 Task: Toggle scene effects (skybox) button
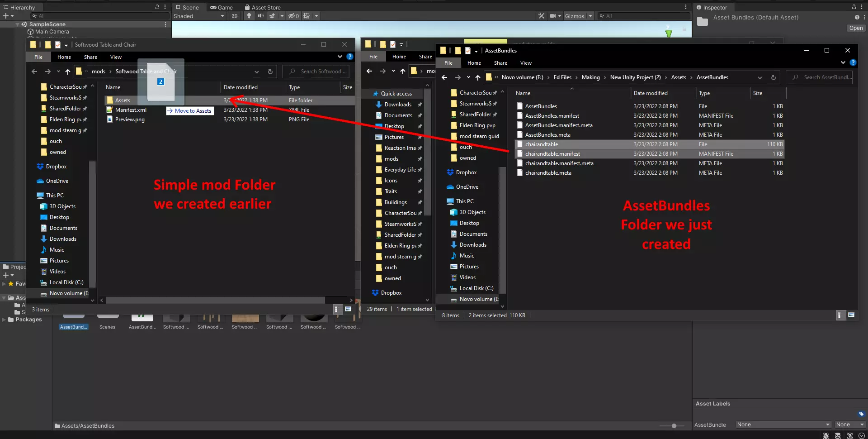point(272,16)
